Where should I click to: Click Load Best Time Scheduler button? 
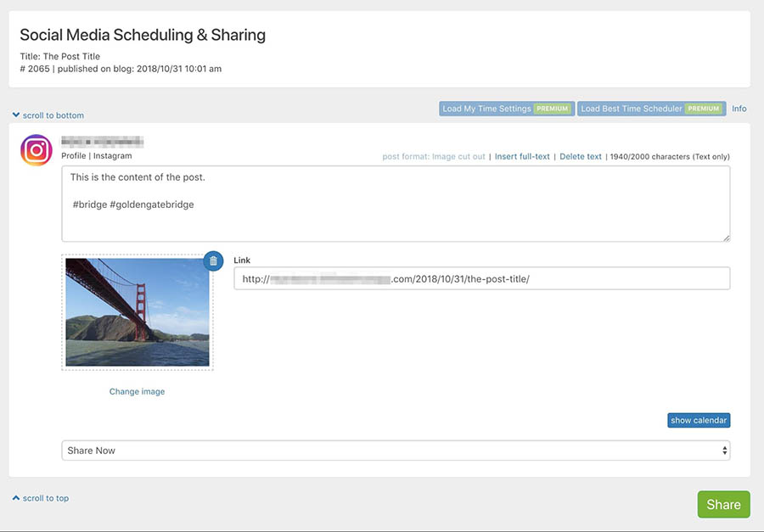651,109
